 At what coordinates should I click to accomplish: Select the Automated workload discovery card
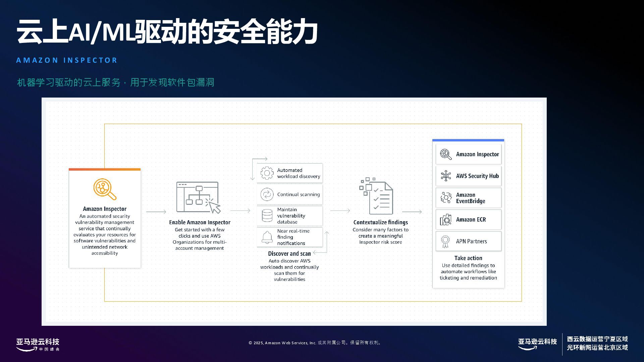point(290,173)
